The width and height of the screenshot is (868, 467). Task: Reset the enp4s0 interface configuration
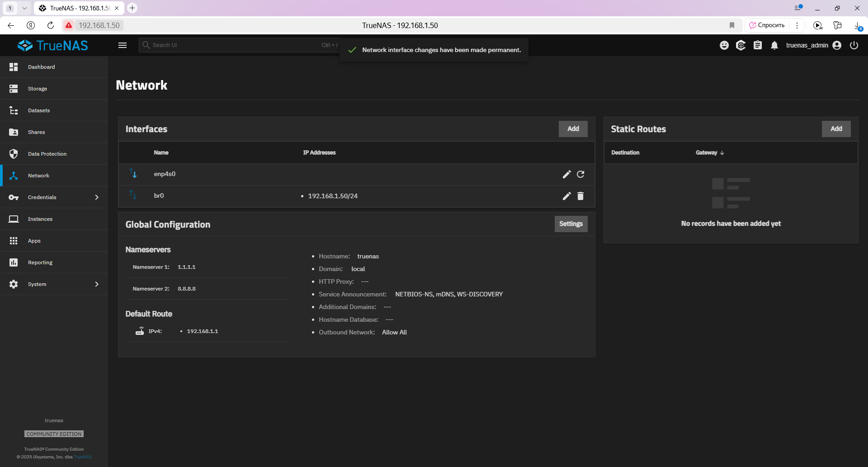(580, 174)
